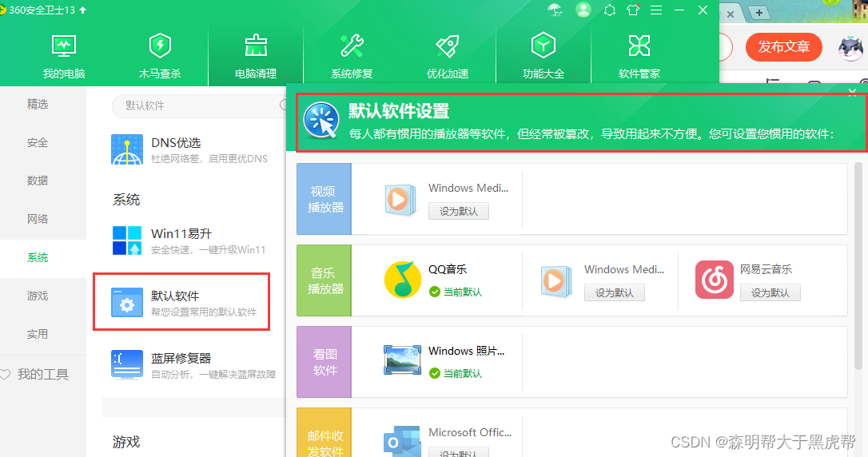Select the 数据 category tab
Screen dimensions: 868x457
38,181
